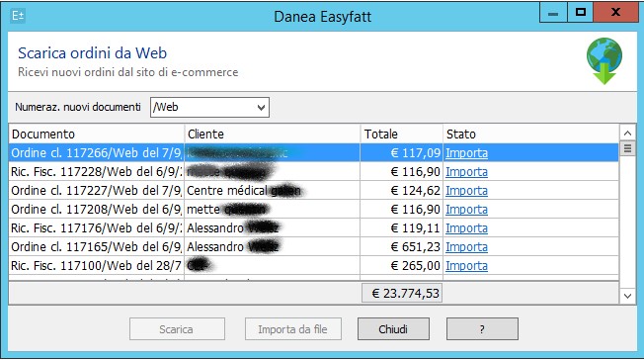The width and height of the screenshot is (644, 360).
Task: Click the Easyfatt app icon in title bar
Action: 18,16
